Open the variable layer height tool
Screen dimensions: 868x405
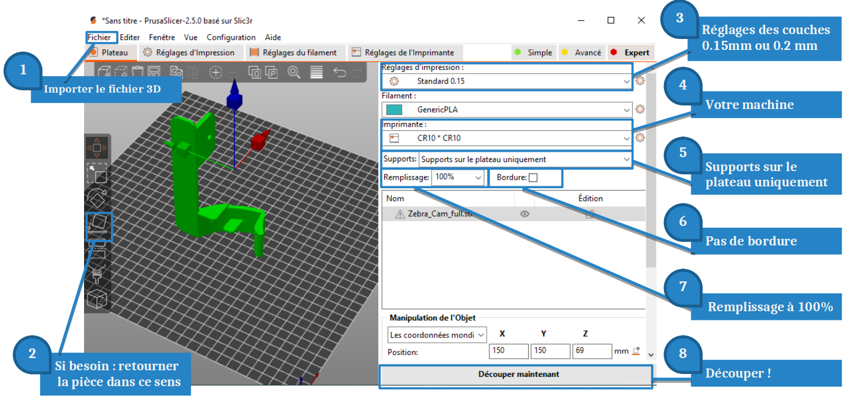(316, 72)
